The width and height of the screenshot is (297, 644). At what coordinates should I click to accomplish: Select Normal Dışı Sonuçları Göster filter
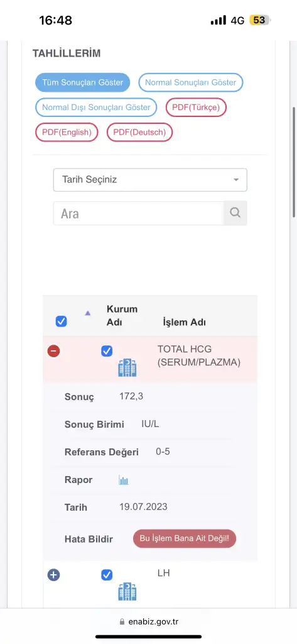96,108
